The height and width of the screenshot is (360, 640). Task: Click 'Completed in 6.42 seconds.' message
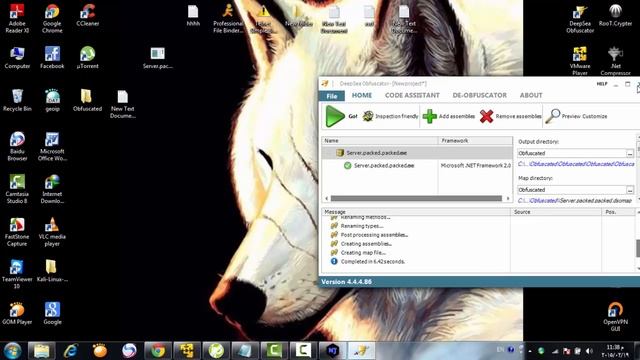pyautogui.click(x=373, y=262)
